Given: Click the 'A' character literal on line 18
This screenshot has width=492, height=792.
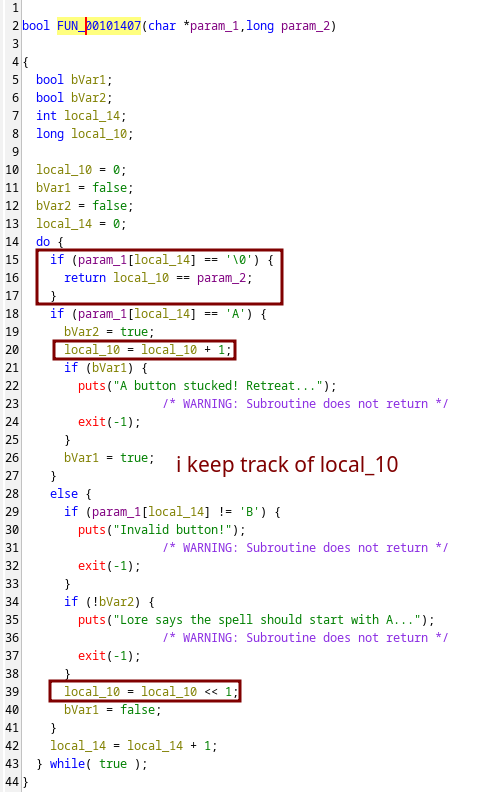Looking at the screenshot, I should pos(235,314).
